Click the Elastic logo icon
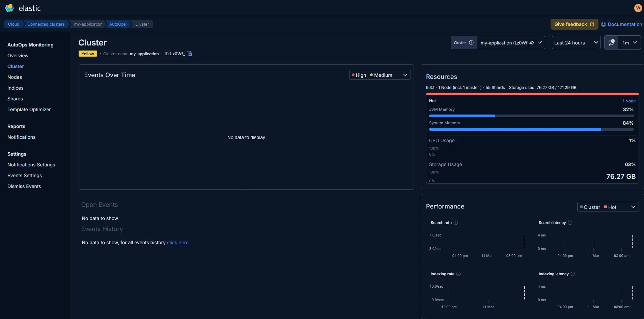The image size is (644, 319). (x=9, y=8)
